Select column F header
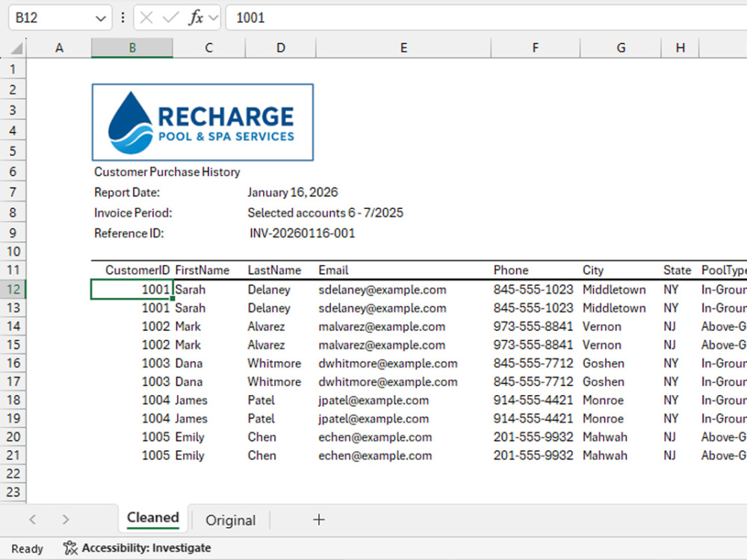This screenshot has height=560, width=747. point(536,48)
